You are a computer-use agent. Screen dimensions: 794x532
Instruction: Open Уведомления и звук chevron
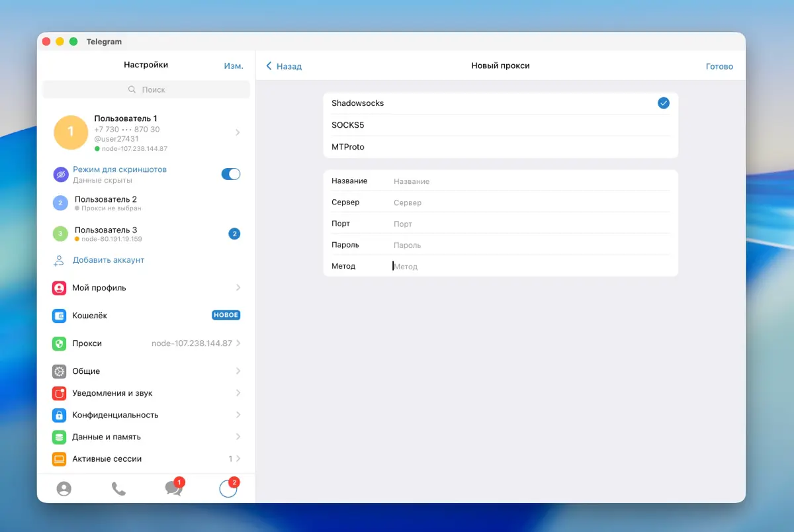click(x=238, y=393)
